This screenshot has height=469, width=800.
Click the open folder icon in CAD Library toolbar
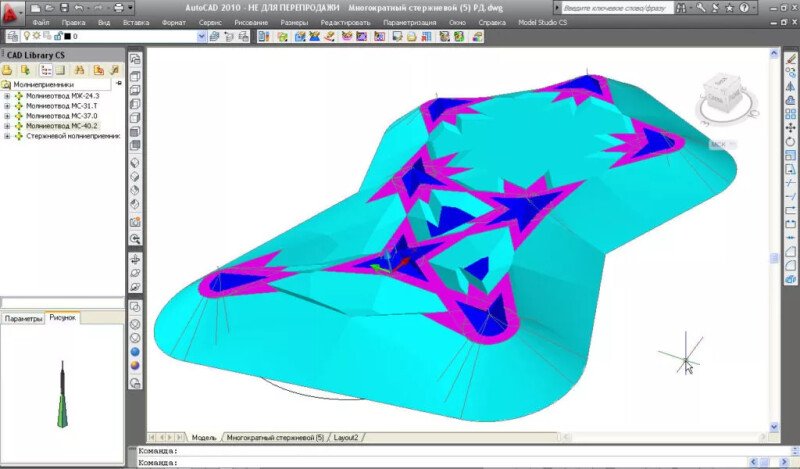pyautogui.click(x=7, y=70)
